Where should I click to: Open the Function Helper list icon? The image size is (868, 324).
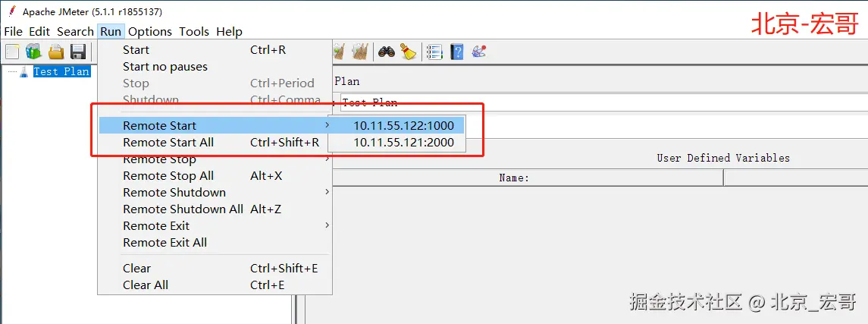(434, 52)
